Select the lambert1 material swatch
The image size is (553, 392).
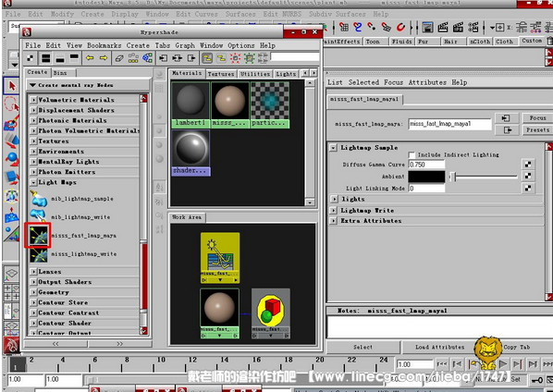pyautogui.click(x=190, y=104)
